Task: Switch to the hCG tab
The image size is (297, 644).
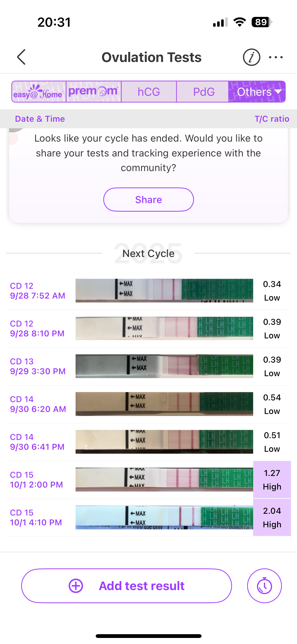Action: coord(149,92)
